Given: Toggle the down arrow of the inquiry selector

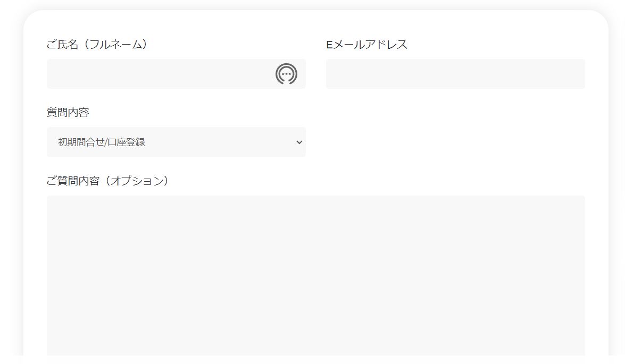Looking at the screenshot, I should [299, 142].
